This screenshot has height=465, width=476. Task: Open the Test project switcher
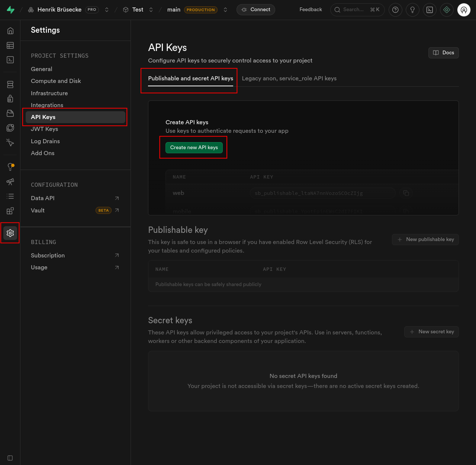click(151, 10)
